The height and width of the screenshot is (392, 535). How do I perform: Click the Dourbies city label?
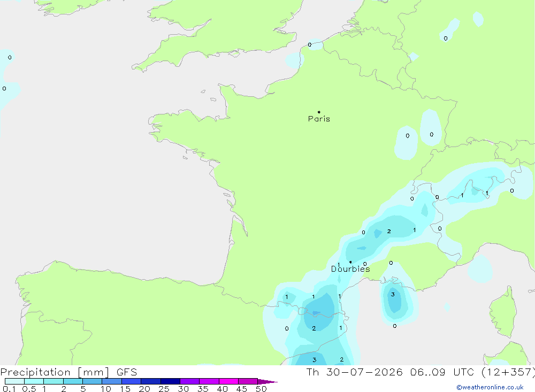(x=350, y=269)
